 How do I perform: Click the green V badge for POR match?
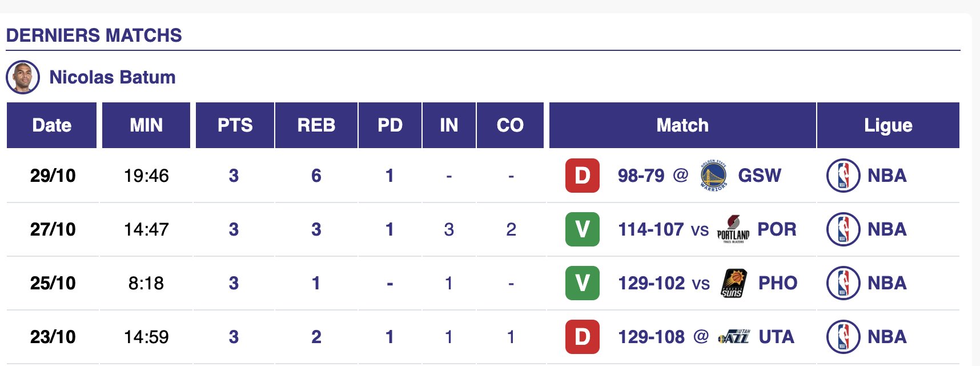[x=582, y=229]
